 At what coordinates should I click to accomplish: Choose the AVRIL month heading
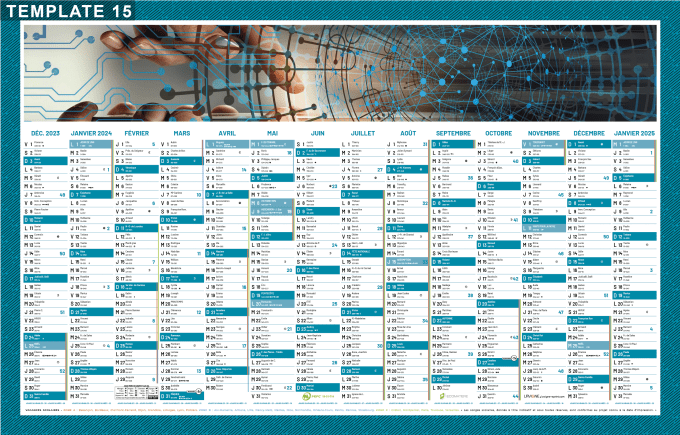[227, 133]
